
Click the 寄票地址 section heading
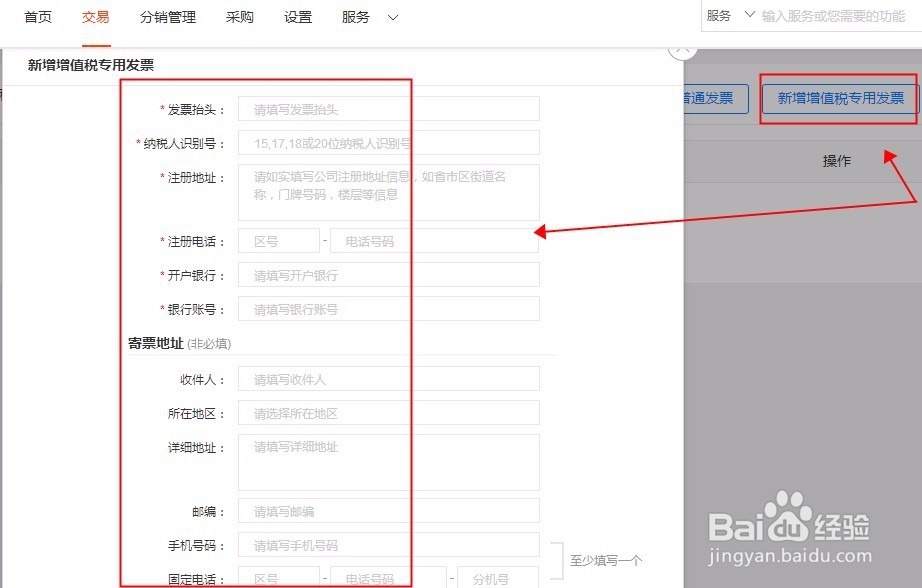(156, 343)
